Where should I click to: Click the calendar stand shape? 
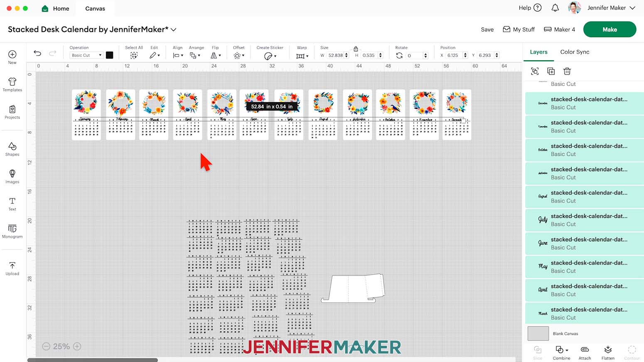point(353,288)
